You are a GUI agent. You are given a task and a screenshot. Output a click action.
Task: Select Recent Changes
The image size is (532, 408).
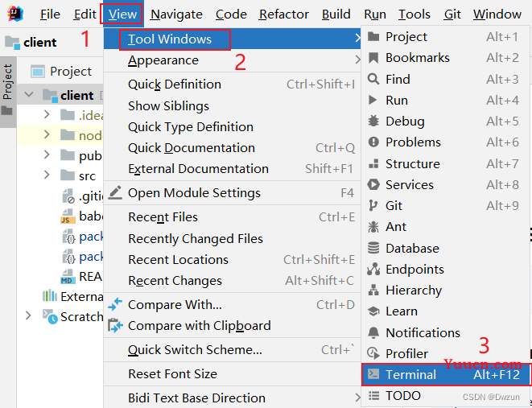click(x=232, y=281)
